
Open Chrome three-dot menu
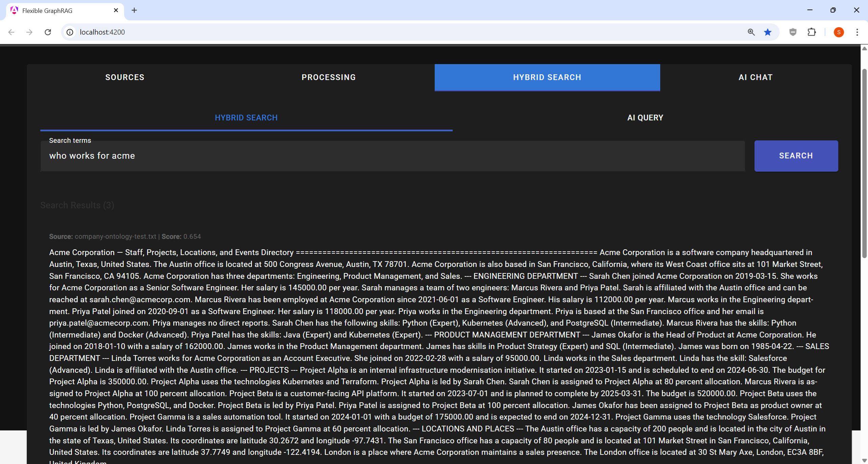coord(857,32)
